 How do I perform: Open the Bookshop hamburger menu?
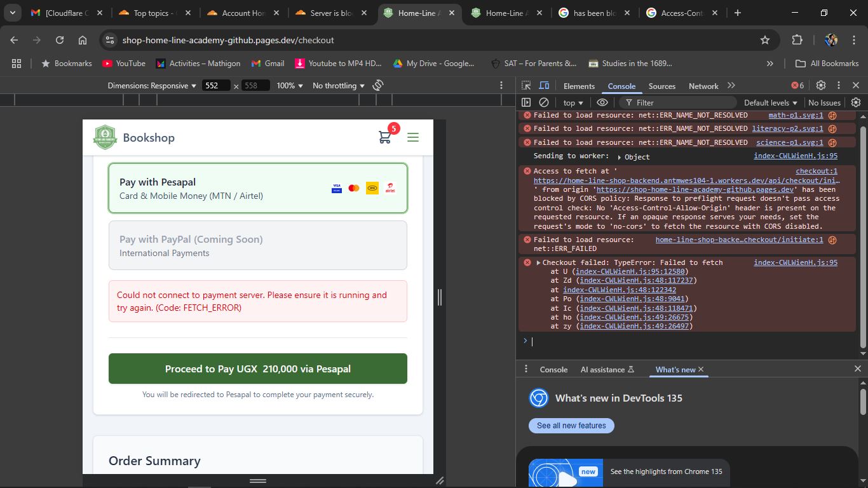[413, 137]
